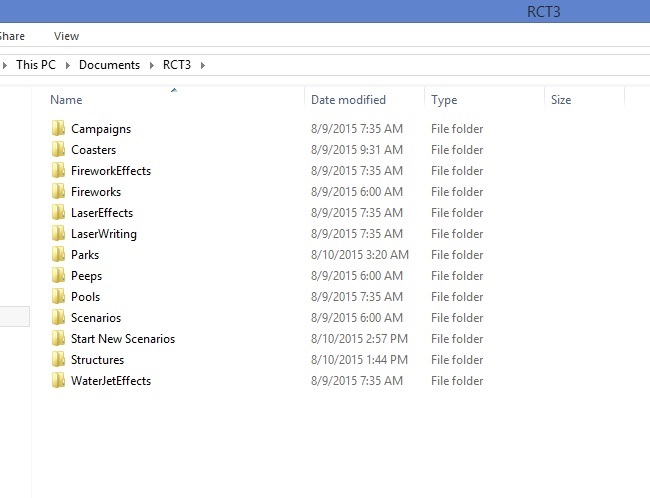This screenshot has height=498, width=650.
Task: Sort by the Size column header
Action: (x=561, y=100)
